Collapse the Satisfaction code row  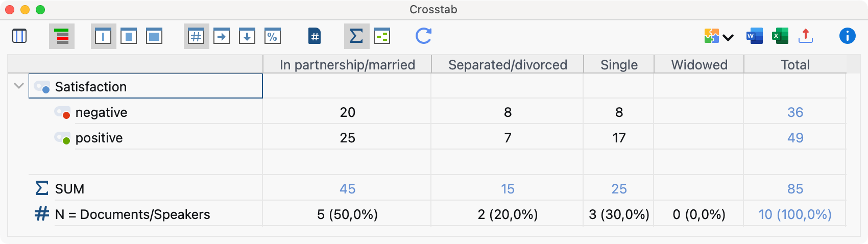(19, 86)
